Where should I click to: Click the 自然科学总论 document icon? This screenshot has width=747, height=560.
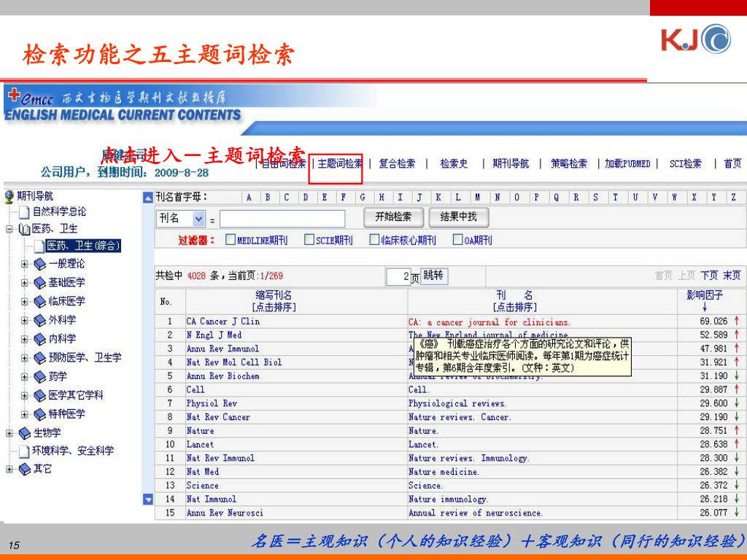click(24, 212)
